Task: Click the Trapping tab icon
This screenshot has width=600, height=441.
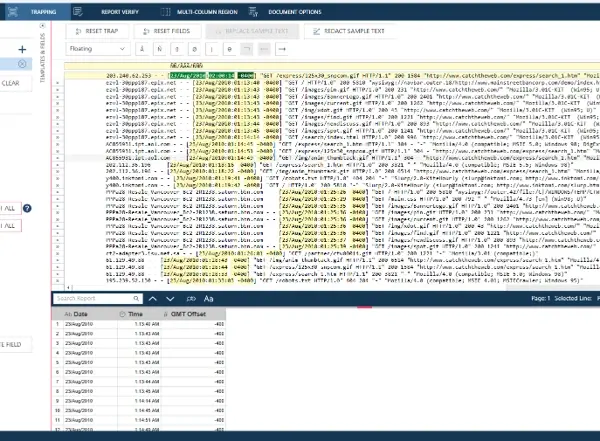Action: click(x=13, y=12)
